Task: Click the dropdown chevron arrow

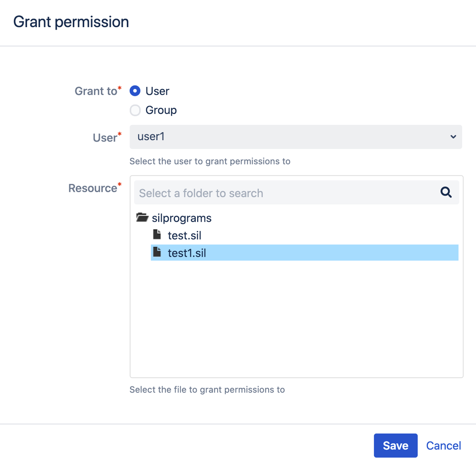Action: pos(453,137)
